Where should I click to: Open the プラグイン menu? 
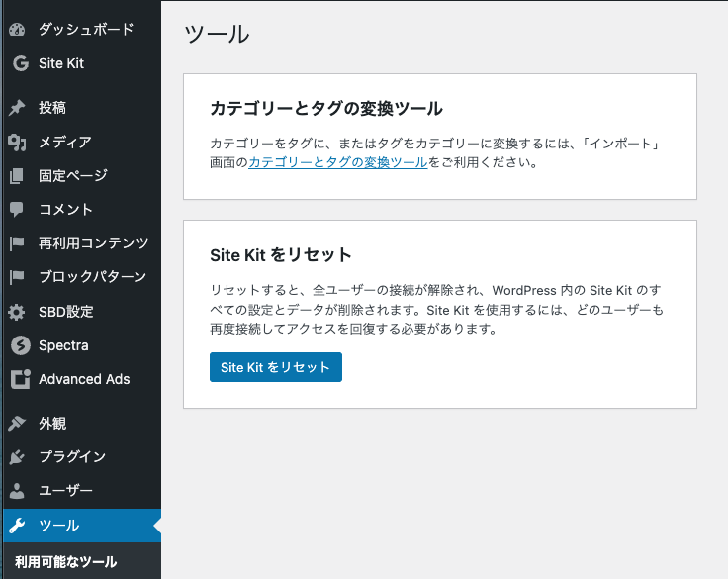(x=82, y=457)
